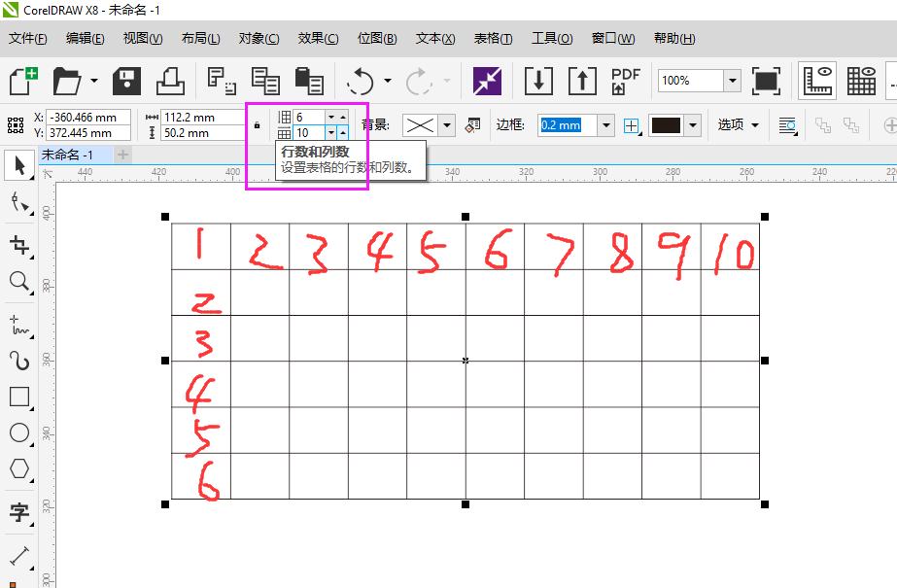Image resolution: width=897 pixels, height=588 pixels.
Task: Click the object origin reference grid icon
Action: tap(16, 124)
